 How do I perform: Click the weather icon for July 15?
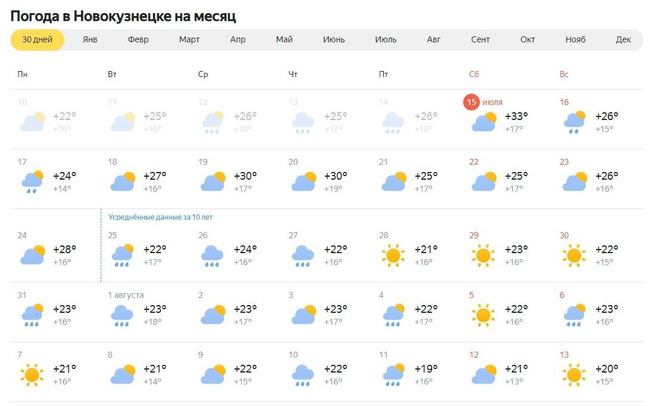pos(485,123)
